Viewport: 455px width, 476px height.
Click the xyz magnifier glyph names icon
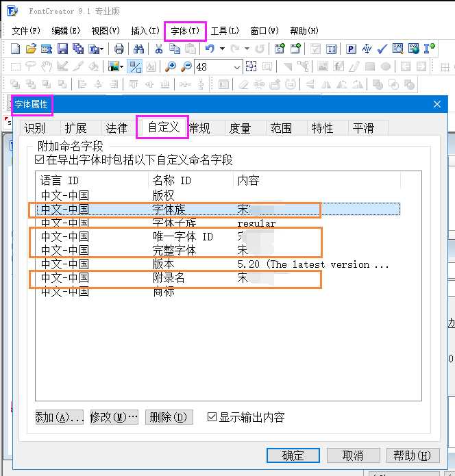pos(397,49)
